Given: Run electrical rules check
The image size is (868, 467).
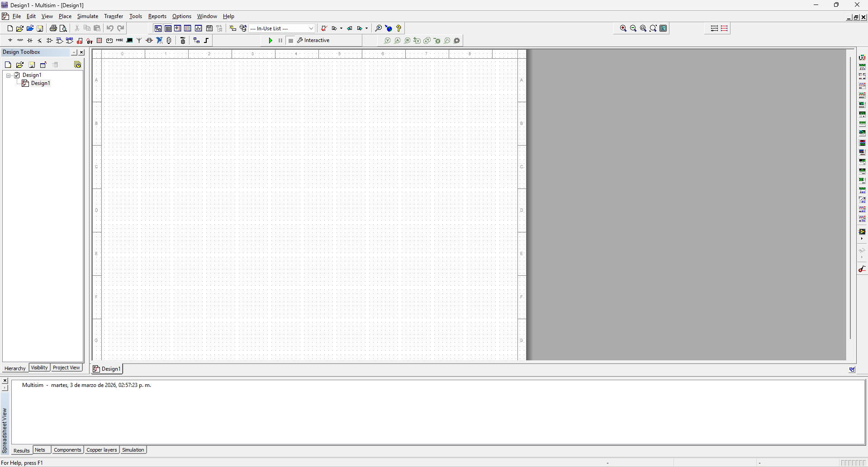Looking at the screenshot, I should click(324, 28).
